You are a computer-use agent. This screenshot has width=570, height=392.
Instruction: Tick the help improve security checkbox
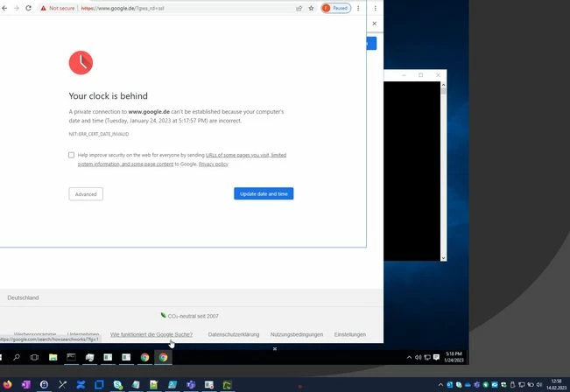(x=71, y=155)
